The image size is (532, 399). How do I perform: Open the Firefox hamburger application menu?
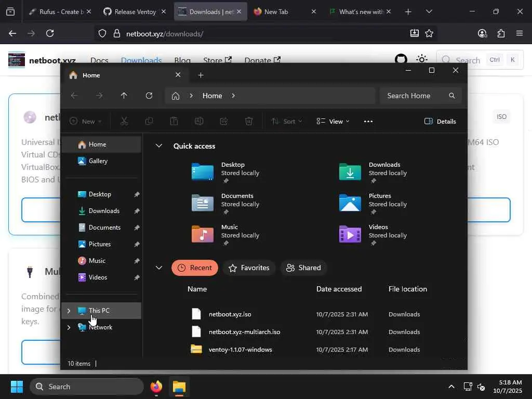(520, 33)
